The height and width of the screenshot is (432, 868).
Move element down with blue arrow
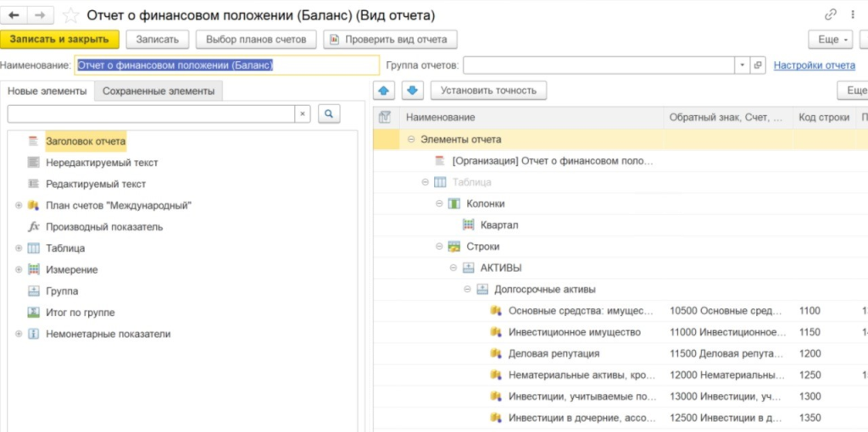coord(412,91)
